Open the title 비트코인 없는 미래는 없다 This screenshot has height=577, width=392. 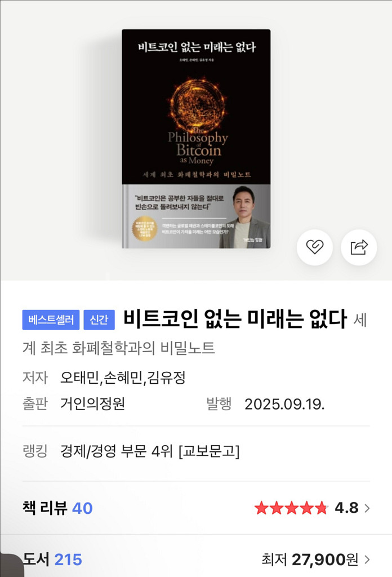click(x=235, y=319)
